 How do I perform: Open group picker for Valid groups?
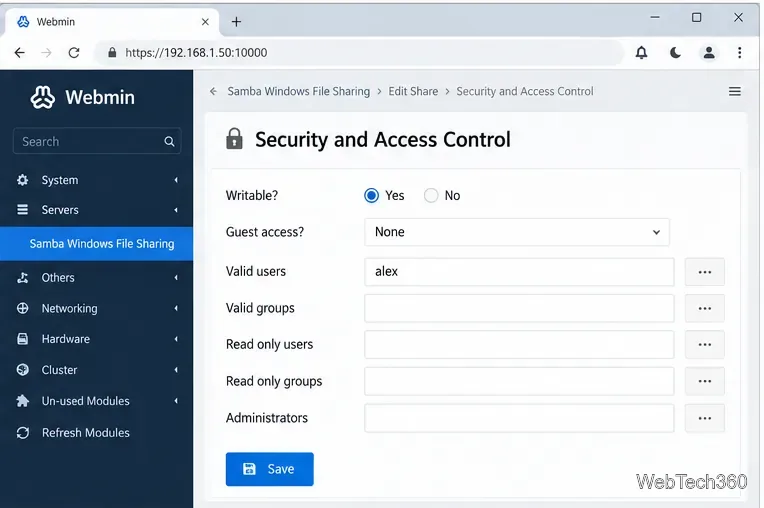[705, 308]
